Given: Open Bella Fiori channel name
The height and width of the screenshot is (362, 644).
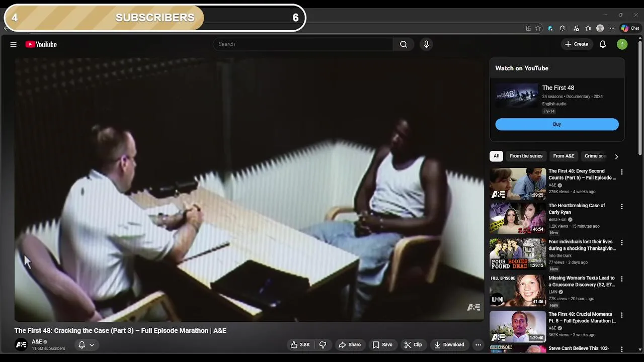Looking at the screenshot, I should point(557,220).
